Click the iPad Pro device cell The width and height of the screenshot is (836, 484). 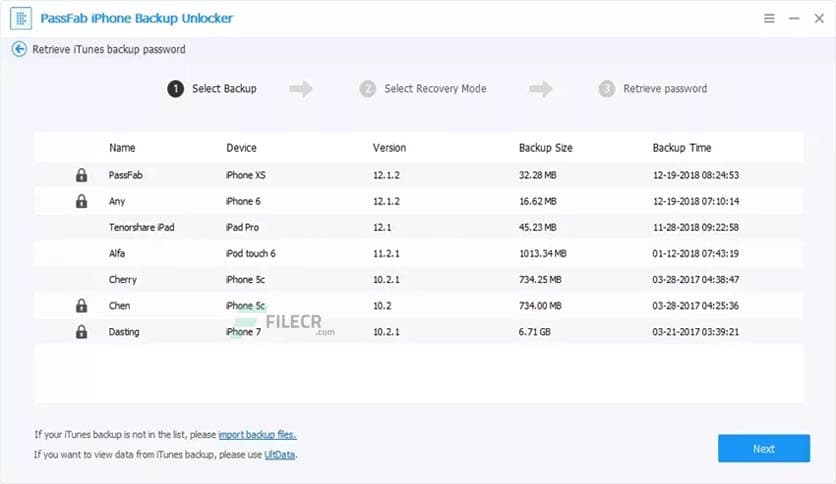[x=242, y=227]
